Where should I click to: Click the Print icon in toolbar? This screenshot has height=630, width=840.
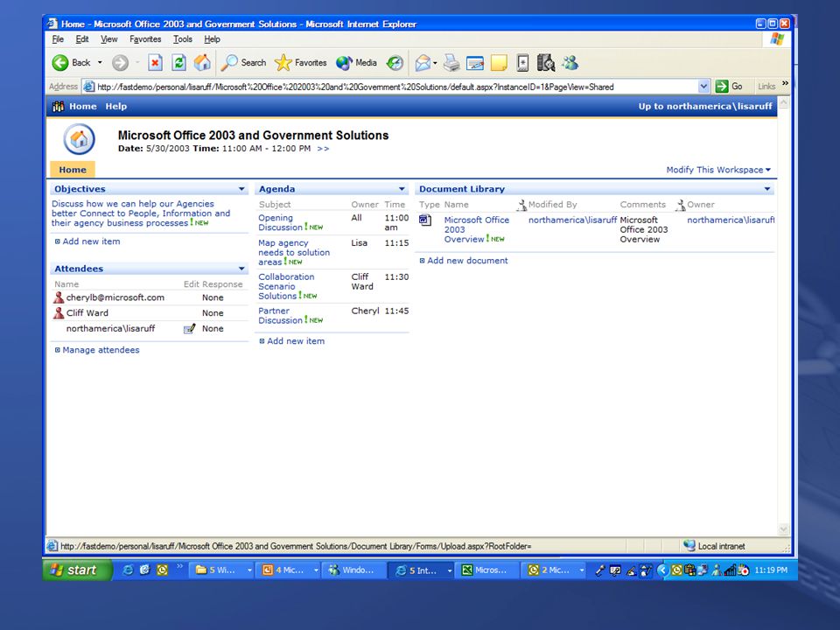pos(451,63)
